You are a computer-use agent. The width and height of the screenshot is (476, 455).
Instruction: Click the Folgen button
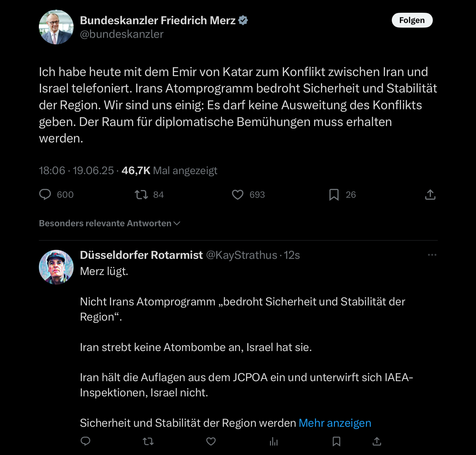pyautogui.click(x=412, y=20)
